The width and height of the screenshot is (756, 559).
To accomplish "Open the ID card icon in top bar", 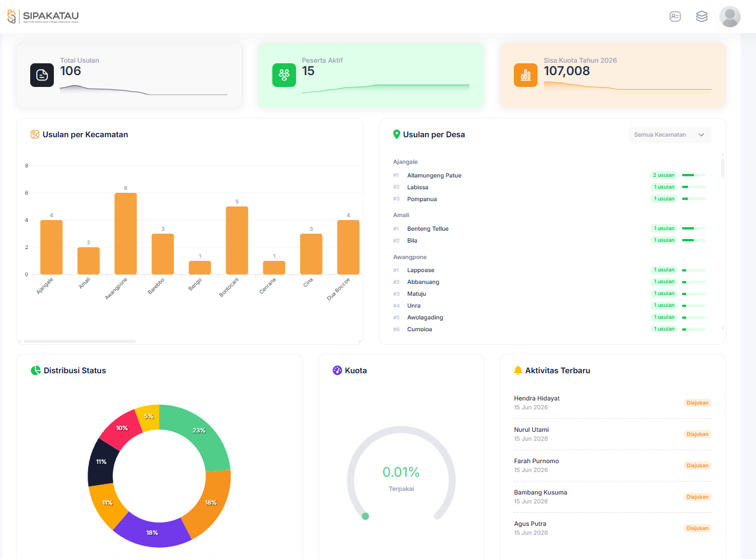I will tap(675, 17).
